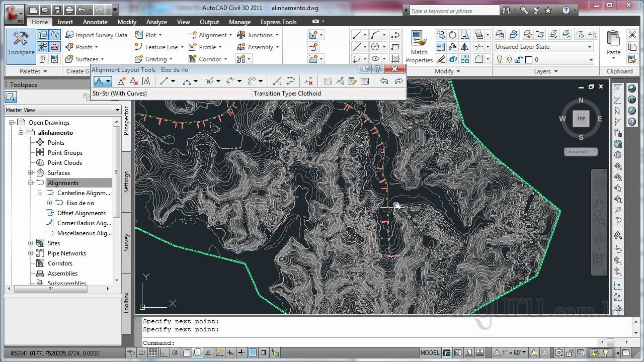
Task: Click the Cut scissors icon
Action: pyautogui.click(x=632, y=35)
